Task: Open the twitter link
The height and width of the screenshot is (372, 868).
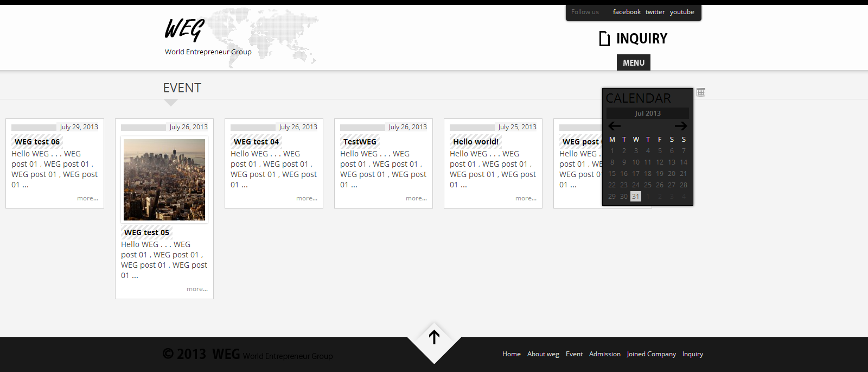Action: point(655,12)
